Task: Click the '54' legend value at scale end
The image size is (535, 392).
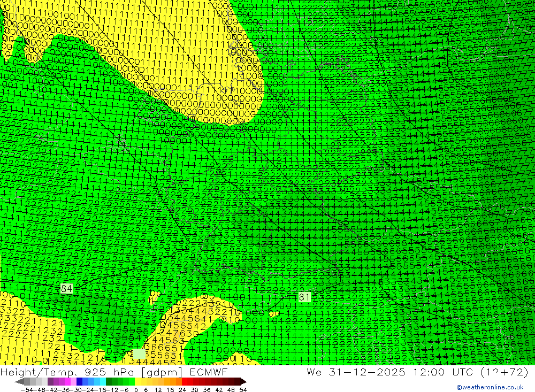Action: (243, 390)
